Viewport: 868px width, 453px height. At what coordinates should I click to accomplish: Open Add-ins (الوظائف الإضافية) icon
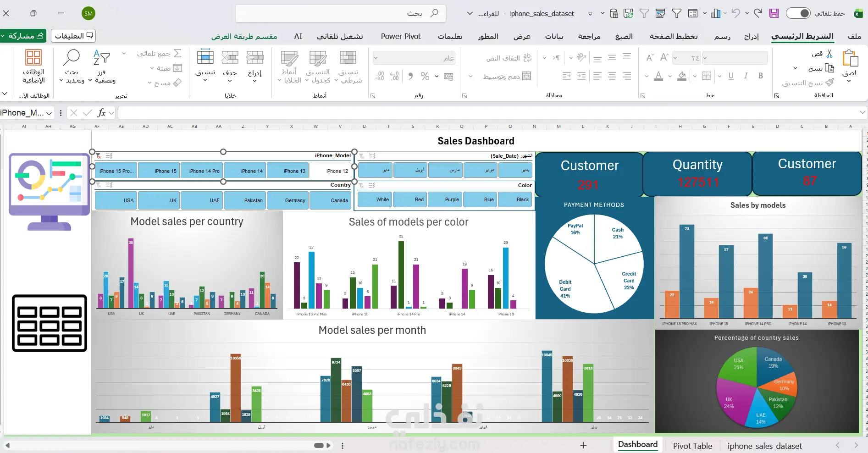pos(33,57)
